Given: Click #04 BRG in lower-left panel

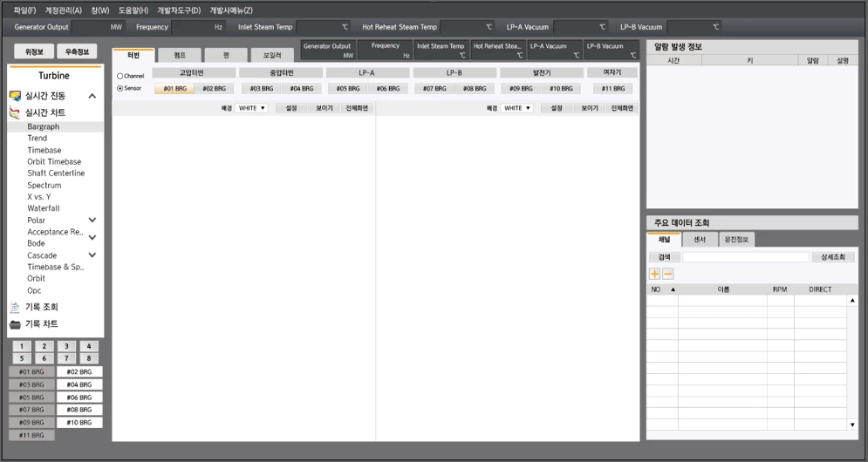Looking at the screenshot, I should point(79,384).
